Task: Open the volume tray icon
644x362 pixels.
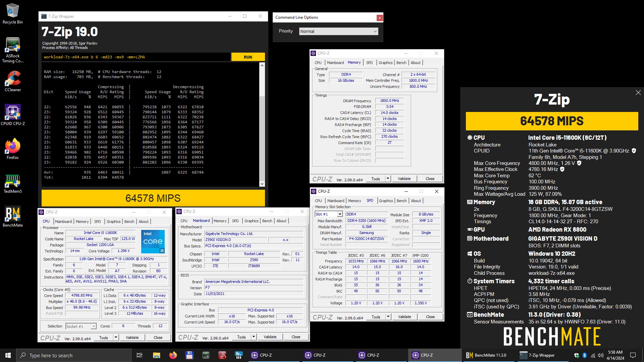Action: tap(601, 355)
